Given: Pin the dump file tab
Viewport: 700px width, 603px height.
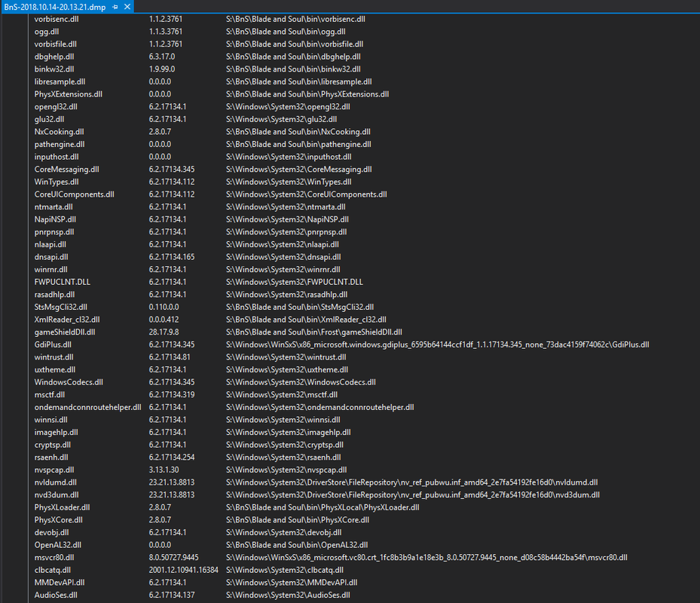Looking at the screenshot, I should point(115,7).
